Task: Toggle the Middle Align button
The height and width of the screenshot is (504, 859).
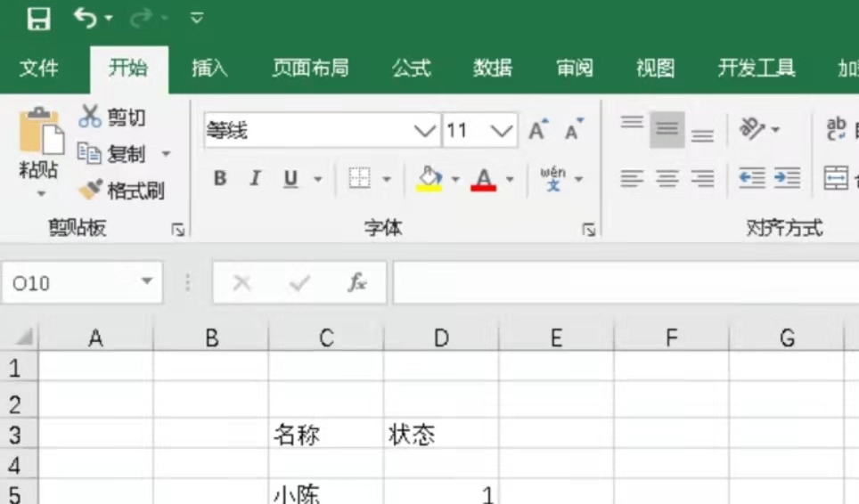Action: click(667, 131)
